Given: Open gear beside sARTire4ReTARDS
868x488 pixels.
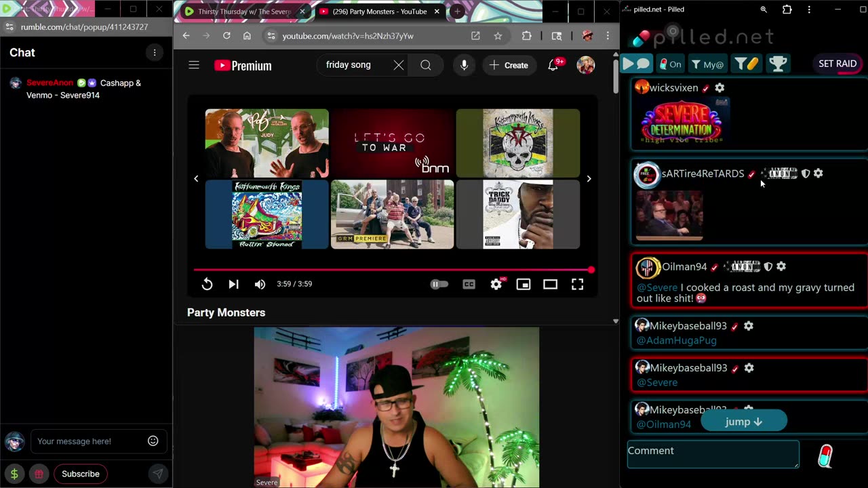Looking at the screenshot, I should point(818,174).
